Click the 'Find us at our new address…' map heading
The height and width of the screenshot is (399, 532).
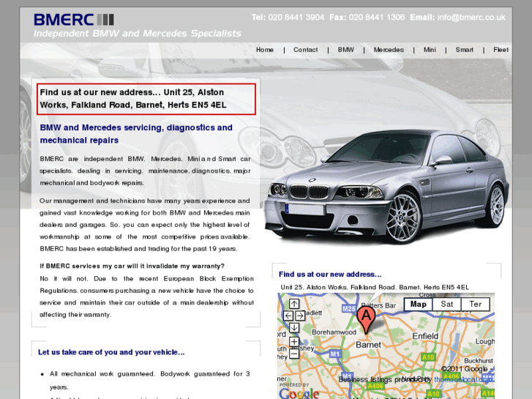330,274
